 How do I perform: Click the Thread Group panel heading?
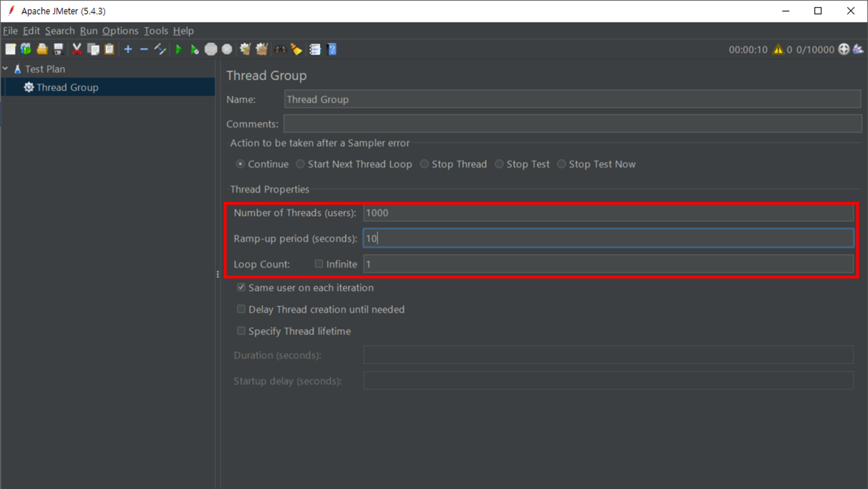[267, 75]
